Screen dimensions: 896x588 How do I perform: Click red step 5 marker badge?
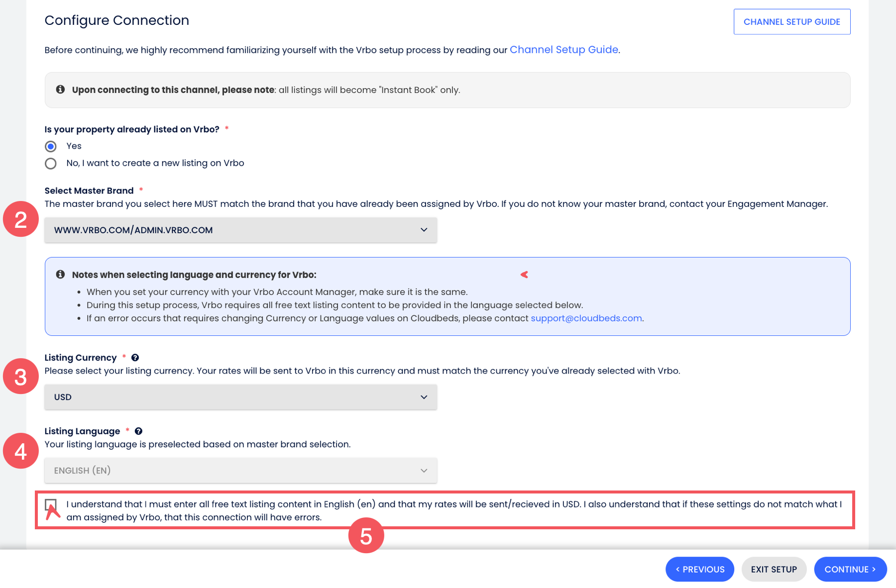tap(366, 536)
